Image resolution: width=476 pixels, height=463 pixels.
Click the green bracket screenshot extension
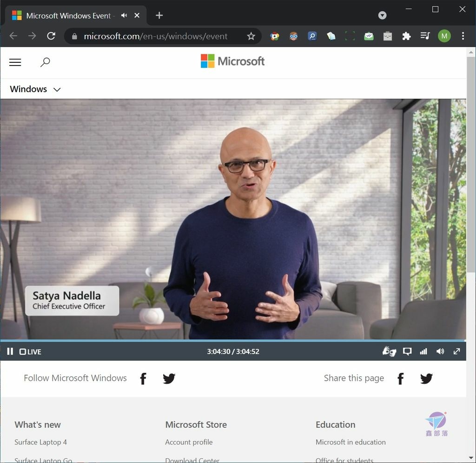coord(350,36)
